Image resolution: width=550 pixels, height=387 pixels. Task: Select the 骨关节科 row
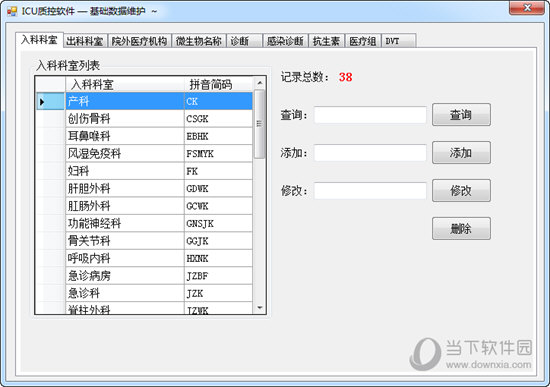tap(144, 241)
